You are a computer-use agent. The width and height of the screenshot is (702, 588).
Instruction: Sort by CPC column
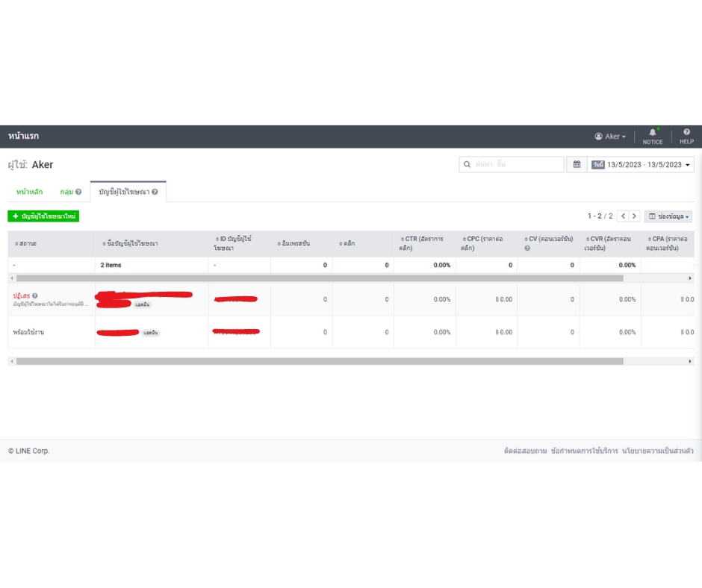482,243
